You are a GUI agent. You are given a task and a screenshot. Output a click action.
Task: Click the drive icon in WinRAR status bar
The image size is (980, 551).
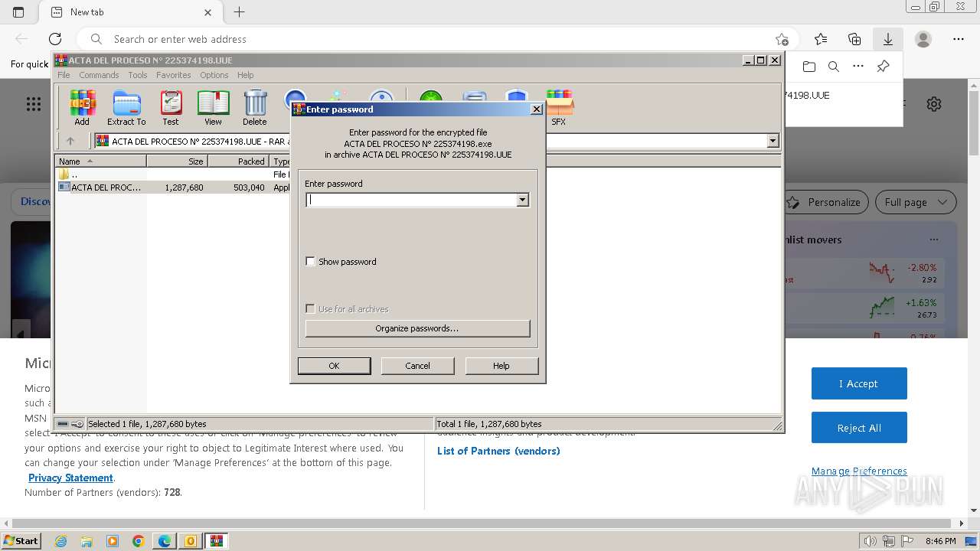point(63,424)
